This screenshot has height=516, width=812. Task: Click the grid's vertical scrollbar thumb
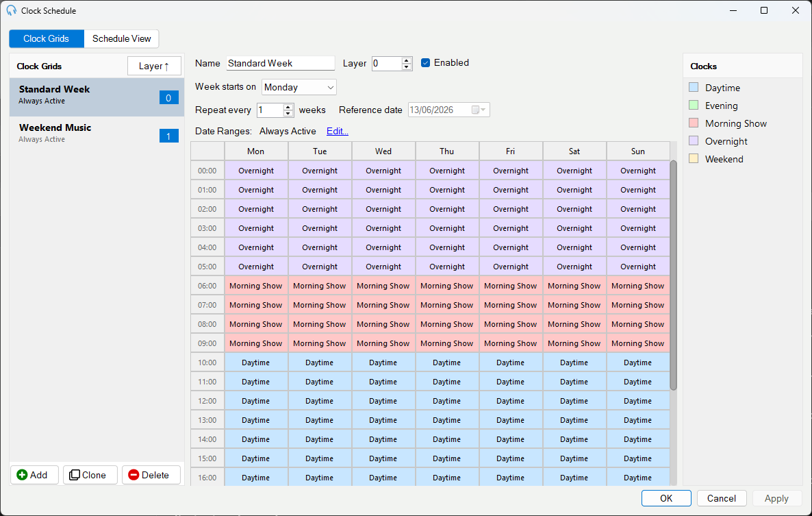(673, 275)
